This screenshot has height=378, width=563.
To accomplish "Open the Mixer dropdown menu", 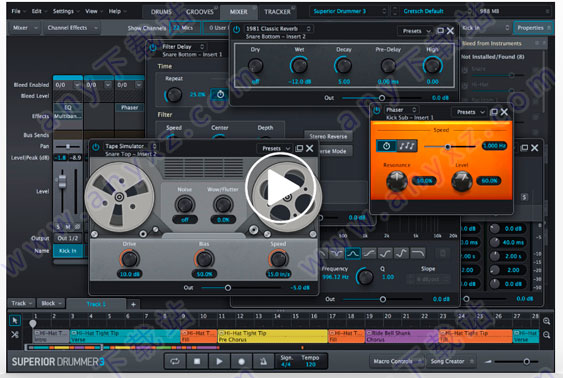I will [24, 28].
